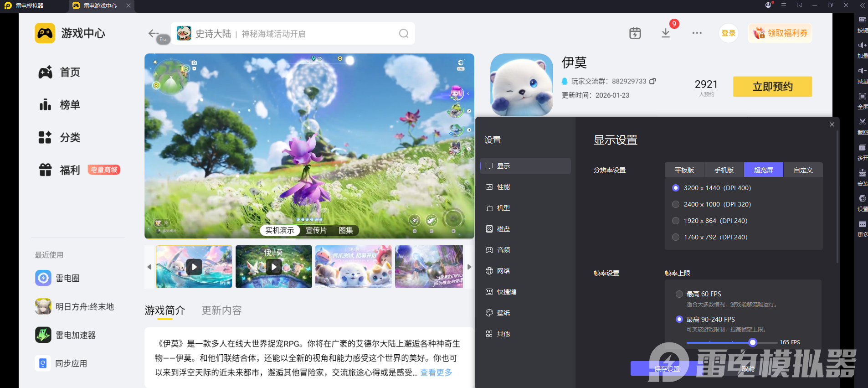Click the 查看更多 link in description

(x=436, y=372)
